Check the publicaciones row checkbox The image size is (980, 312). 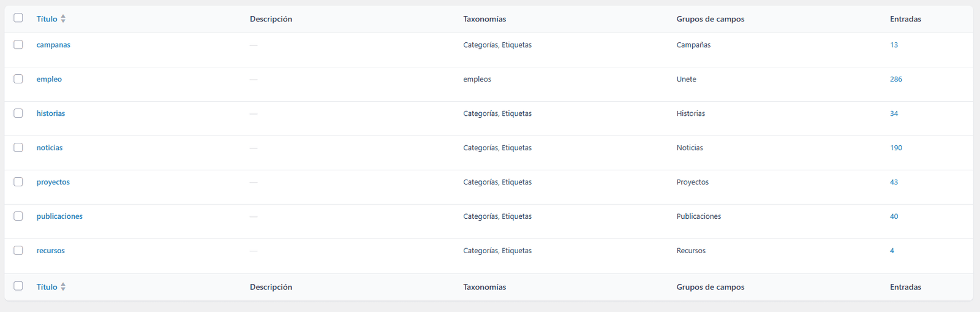coord(18,216)
